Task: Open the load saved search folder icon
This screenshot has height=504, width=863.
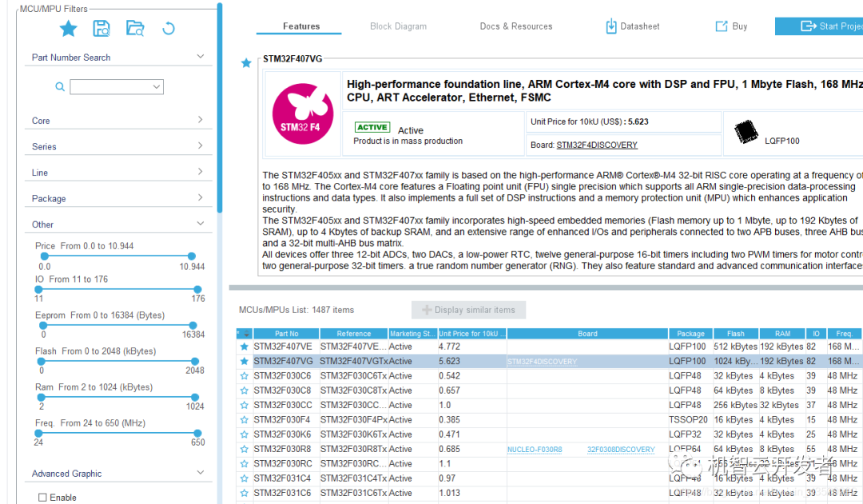Action: click(135, 28)
